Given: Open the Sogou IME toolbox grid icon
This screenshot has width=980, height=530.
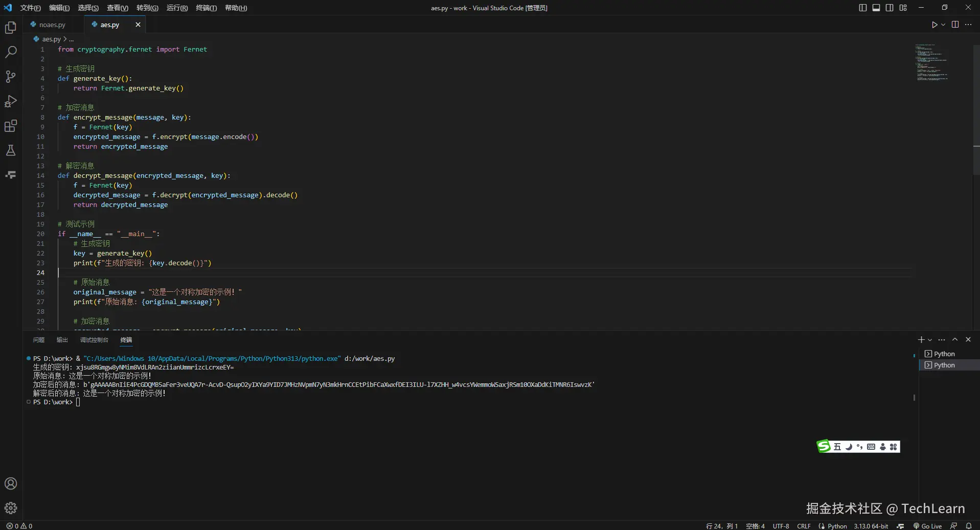Looking at the screenshot, I should (893, 447).
